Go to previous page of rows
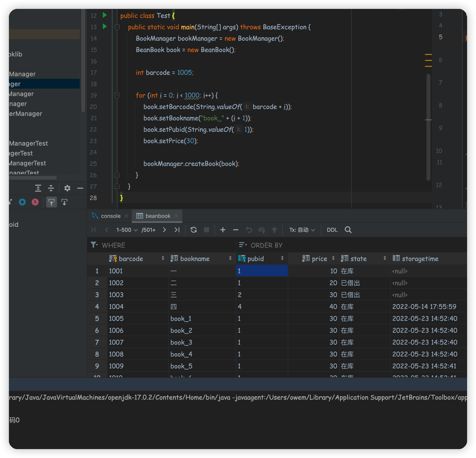Image resolution: width=476 pixels, height=458 pixels. (107, 230)
